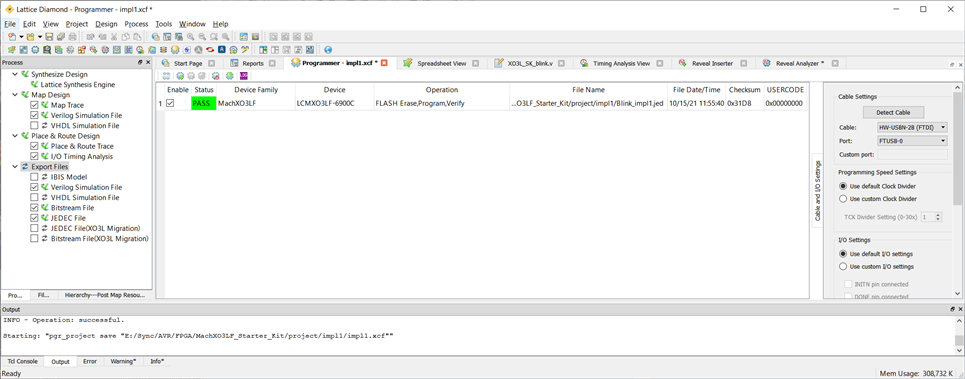
Task: Click the globe icon in the toolbar
Action: (328, 50)
